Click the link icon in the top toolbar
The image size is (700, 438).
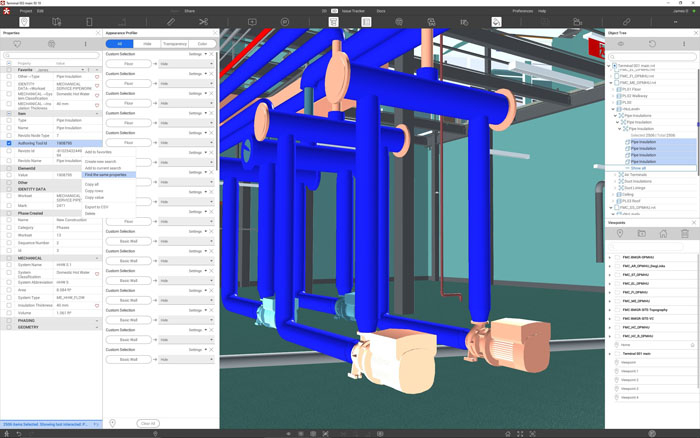coord(627,21)
